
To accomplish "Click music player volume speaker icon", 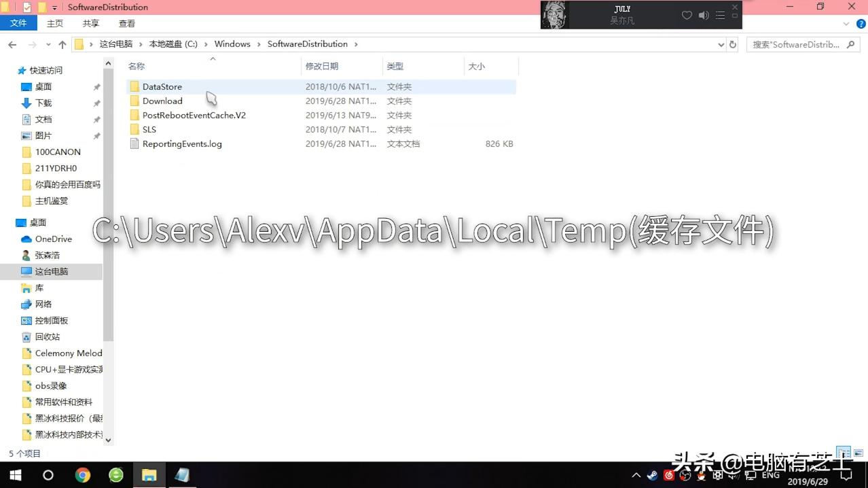I will pyautogui.click(x=704, y=15).
